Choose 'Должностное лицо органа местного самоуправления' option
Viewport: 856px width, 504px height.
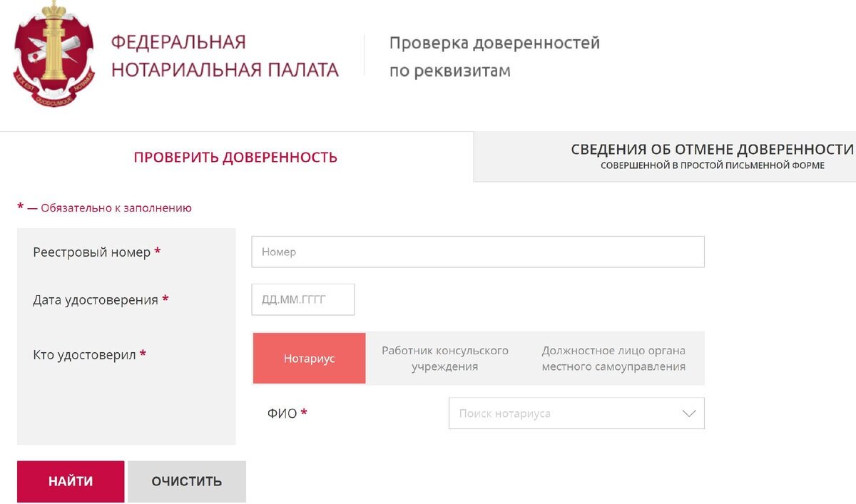coord(613,358)
